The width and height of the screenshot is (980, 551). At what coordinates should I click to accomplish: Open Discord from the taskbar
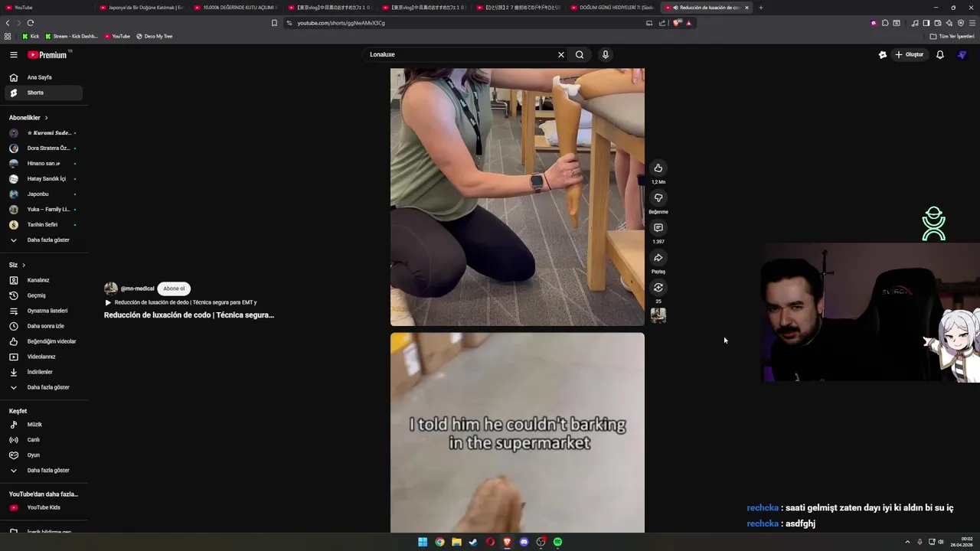[524, 542]
